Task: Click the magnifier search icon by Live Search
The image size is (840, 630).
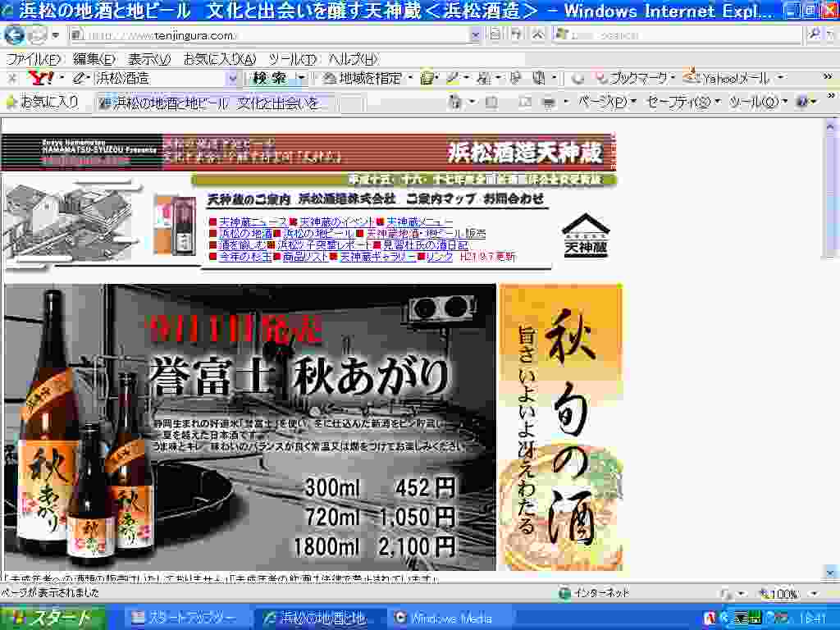Action: pos(815,34)
